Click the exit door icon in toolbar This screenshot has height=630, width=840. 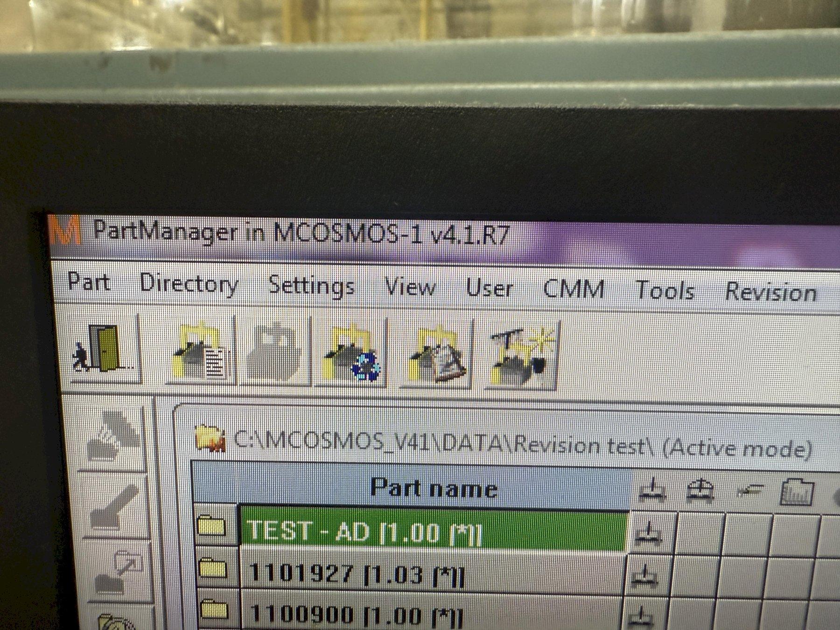pos(104,348)
